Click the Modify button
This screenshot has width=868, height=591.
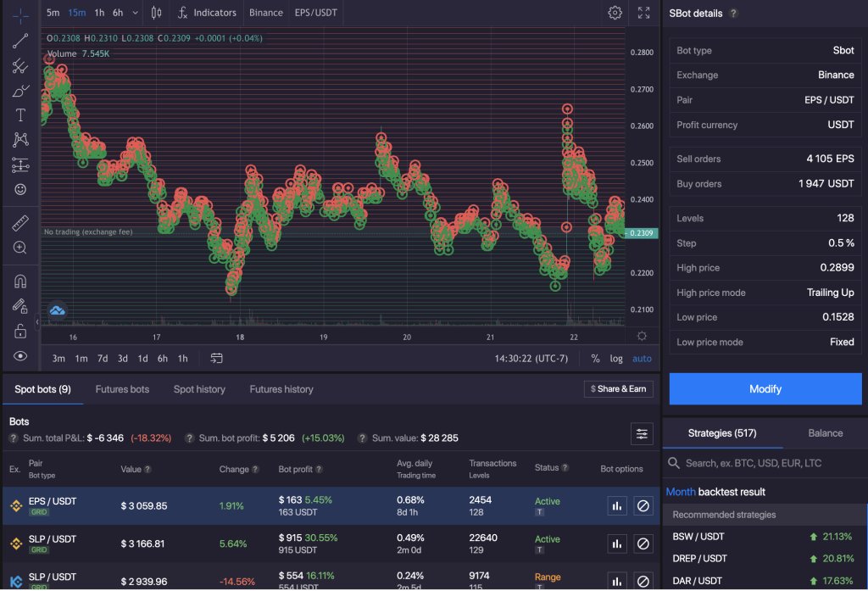(x=765, y=389)
